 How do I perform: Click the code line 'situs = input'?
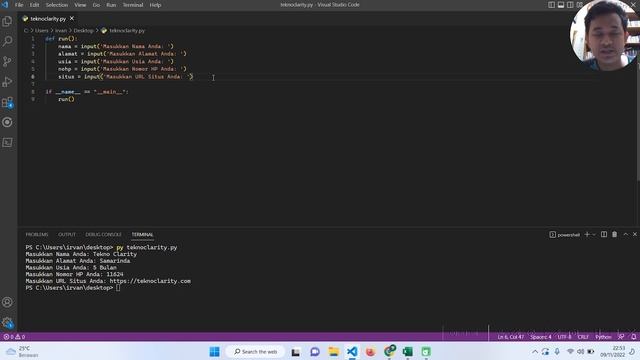tap(125, 77)
